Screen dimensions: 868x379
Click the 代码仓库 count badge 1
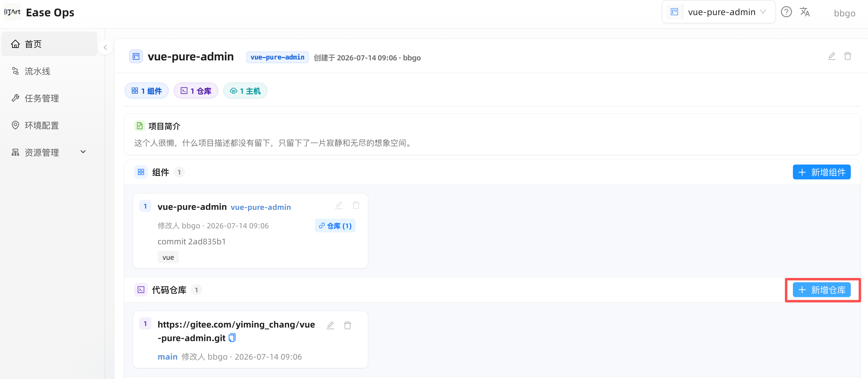(196, 290)
